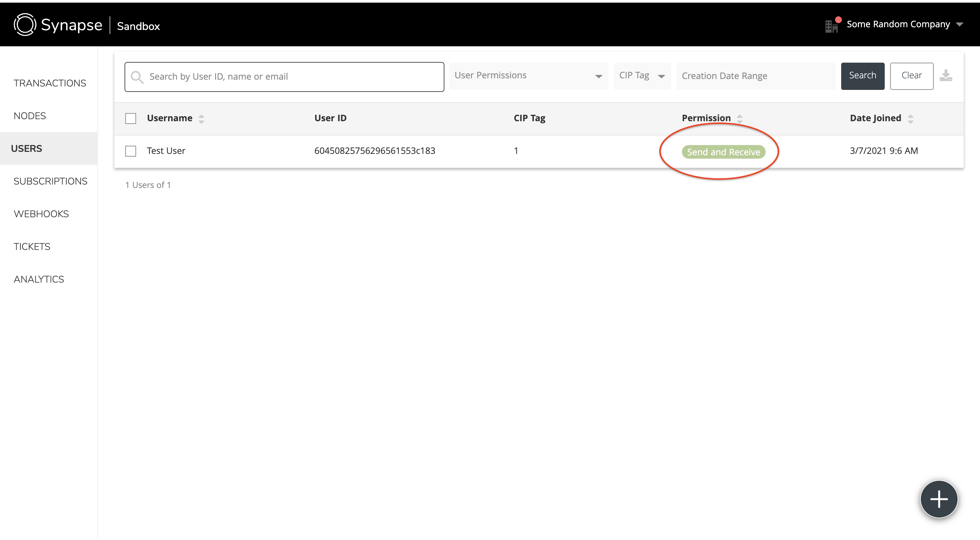The image size is (980, 540).
Task: Check the Test User row checkbox
Action: [130, 151]
